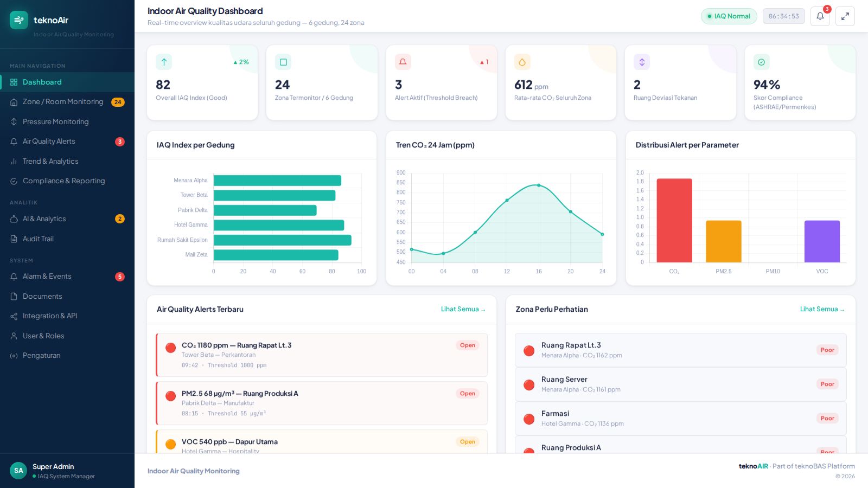Click the Audit Trail document icon
Screen dimensions: 868x488
coord(14,239)
